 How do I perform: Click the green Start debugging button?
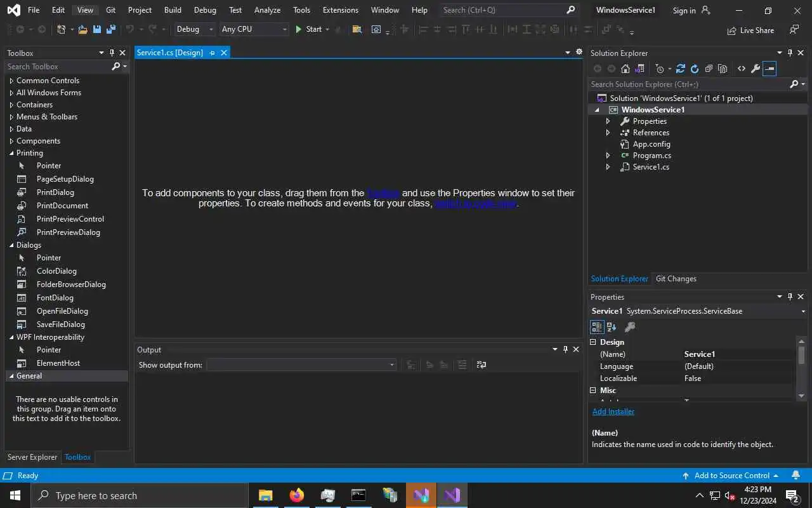pos(309,29)
